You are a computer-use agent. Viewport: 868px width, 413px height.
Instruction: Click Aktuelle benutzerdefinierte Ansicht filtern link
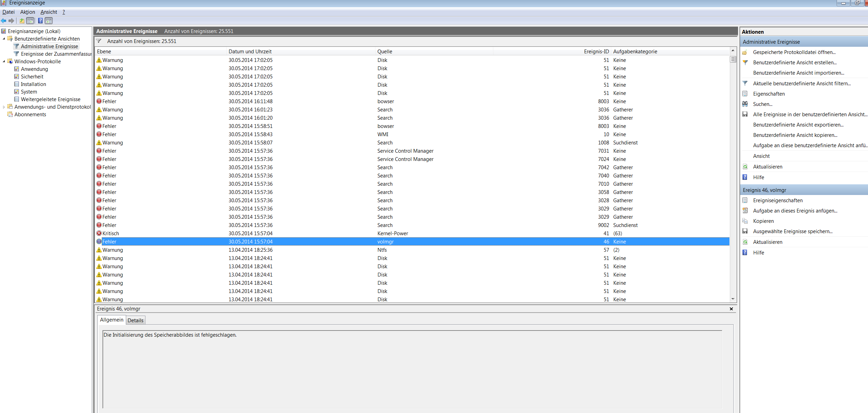click(802, 84)
